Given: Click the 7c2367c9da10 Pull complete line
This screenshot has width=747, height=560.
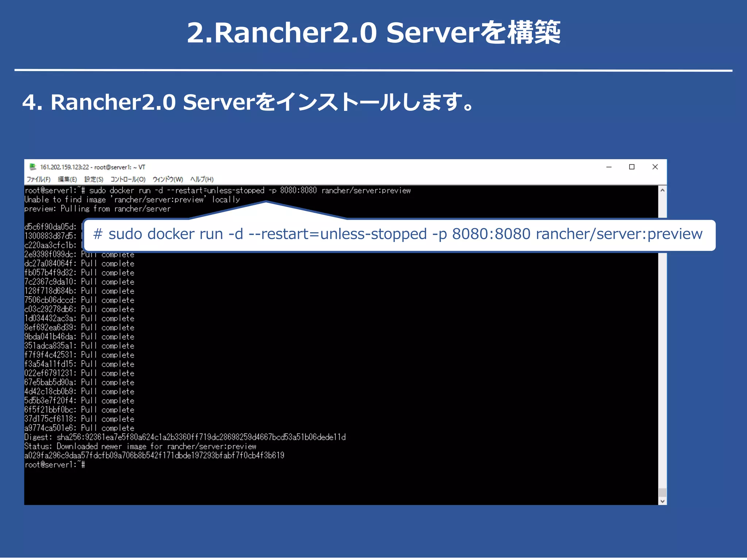Looking at the screenshot, I should pos(79,282).
